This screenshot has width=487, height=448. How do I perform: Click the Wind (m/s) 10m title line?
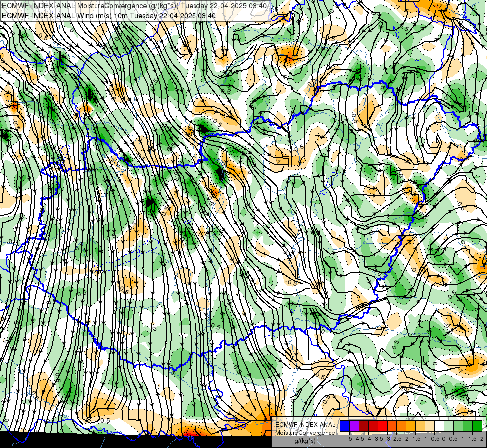click(109, 15)
